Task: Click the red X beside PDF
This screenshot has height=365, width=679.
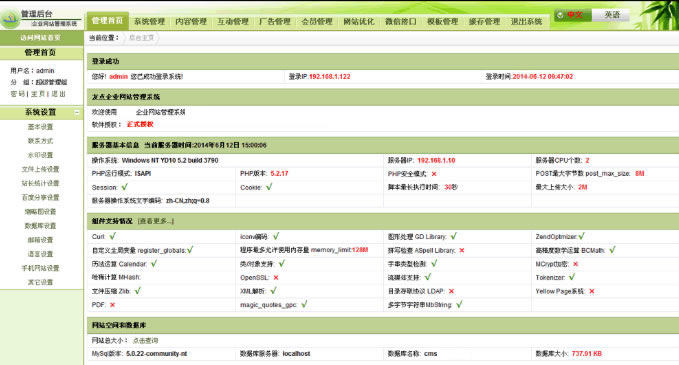Action: 113,305
